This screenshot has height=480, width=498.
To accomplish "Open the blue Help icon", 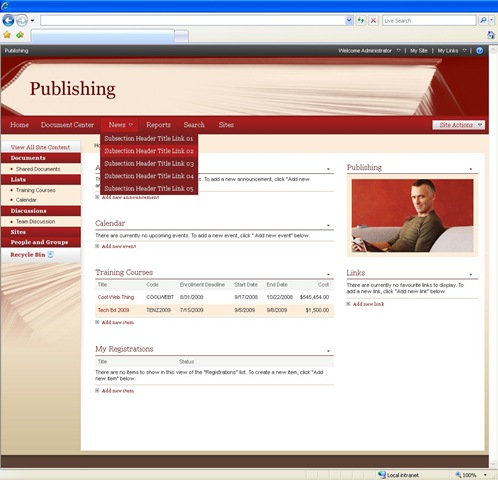I will 480,51.
